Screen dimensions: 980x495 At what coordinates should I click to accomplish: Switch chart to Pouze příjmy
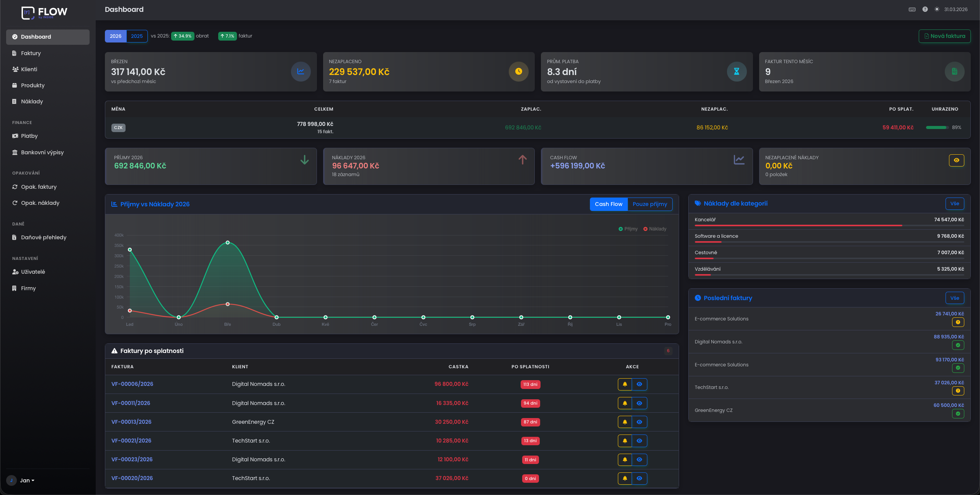[650, 204]
